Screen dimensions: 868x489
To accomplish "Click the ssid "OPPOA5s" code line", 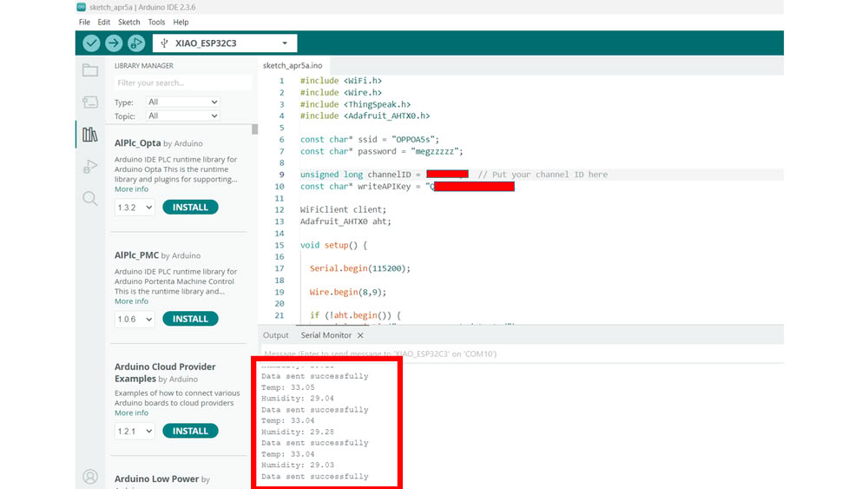I will click(370, 140).
